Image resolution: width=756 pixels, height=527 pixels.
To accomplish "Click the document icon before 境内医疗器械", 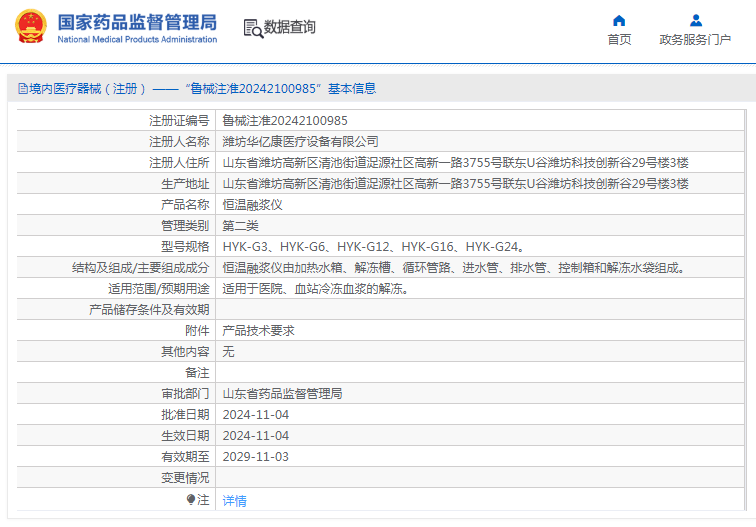I will click(x=23, y=89).
